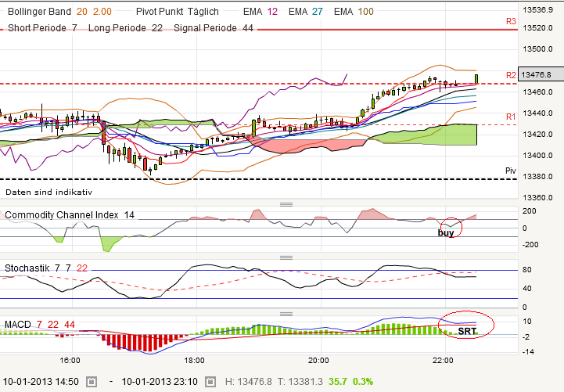564x392 pixels.
Task: Click the -14 level on the MACD axis
Action: [528, 352]
